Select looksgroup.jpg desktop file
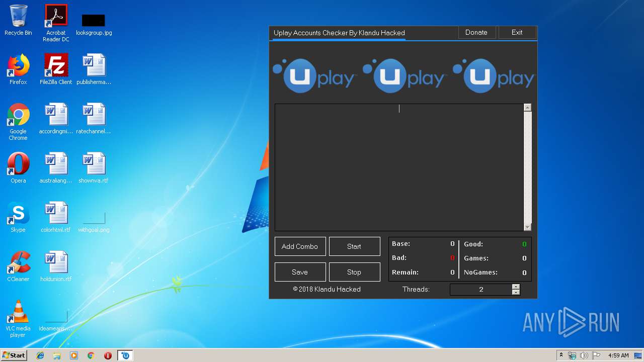This screenshot has width=644, height=362. click(x=94, y=24)
